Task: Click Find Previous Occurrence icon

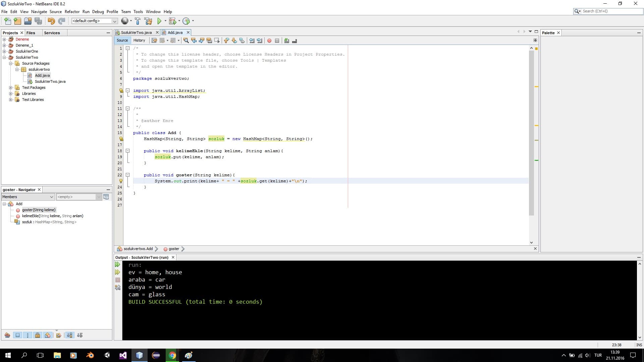Action: pyautogui.click(x=194, y=41)
